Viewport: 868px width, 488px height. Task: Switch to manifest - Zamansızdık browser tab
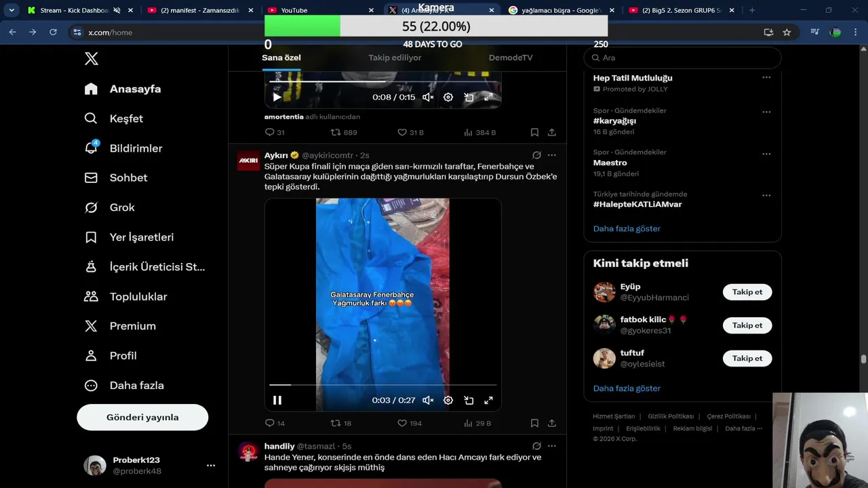[x=201, y=10]
